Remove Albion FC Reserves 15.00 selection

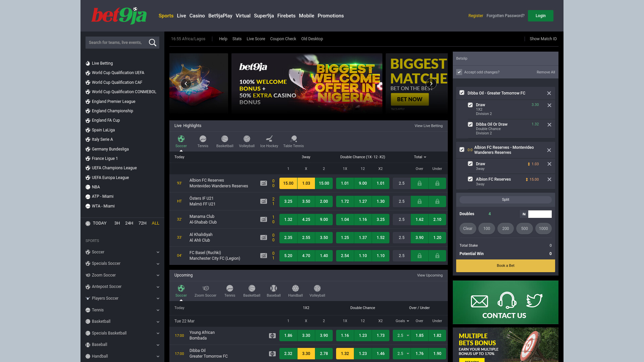point(549,179)
